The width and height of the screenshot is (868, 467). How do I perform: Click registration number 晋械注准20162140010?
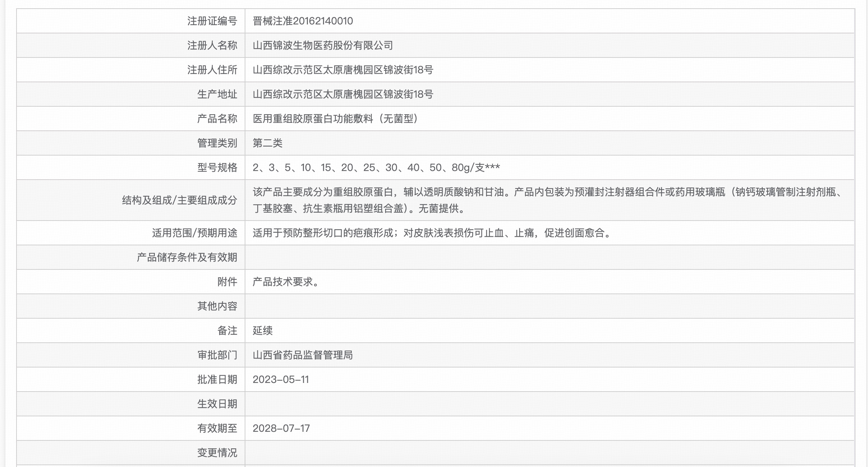tap(303, 21)
